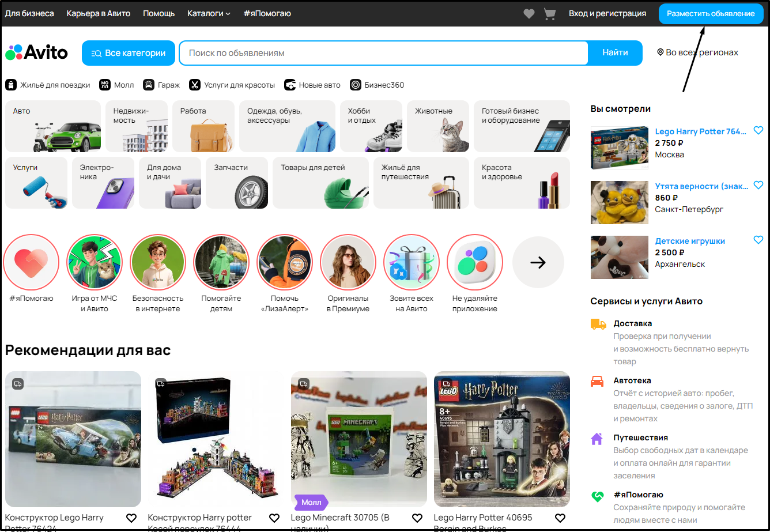The width and height of the screenshot is (770, 532).
Task: Expand the Каталоги dropdown menu
Action: click(209, 13)
